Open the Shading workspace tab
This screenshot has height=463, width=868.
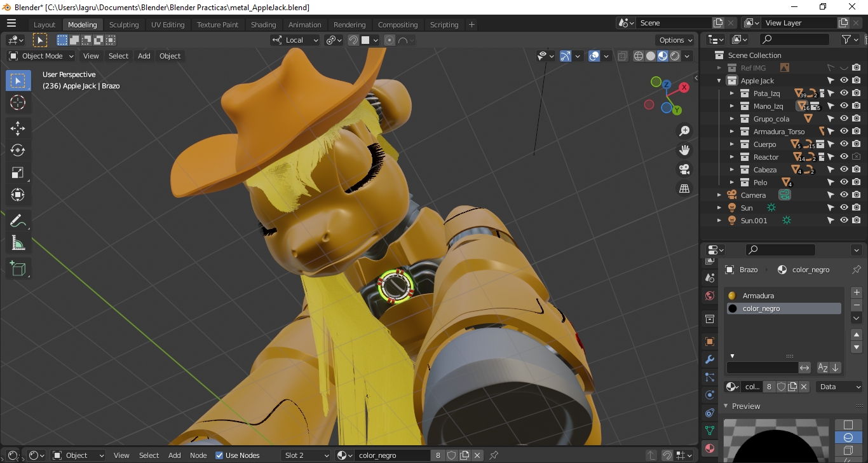[x=263, y=25]
